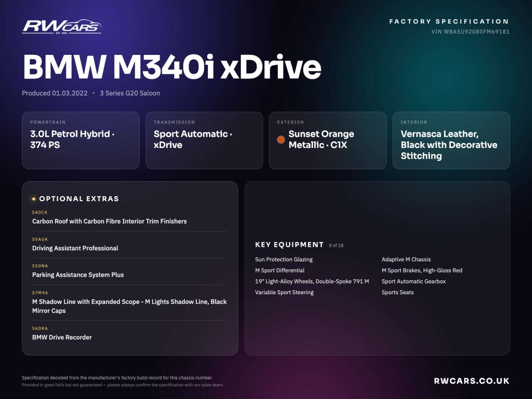Click BMW Drive Recorder
This screenshot has height=399, width=532.
click(62, 337)
